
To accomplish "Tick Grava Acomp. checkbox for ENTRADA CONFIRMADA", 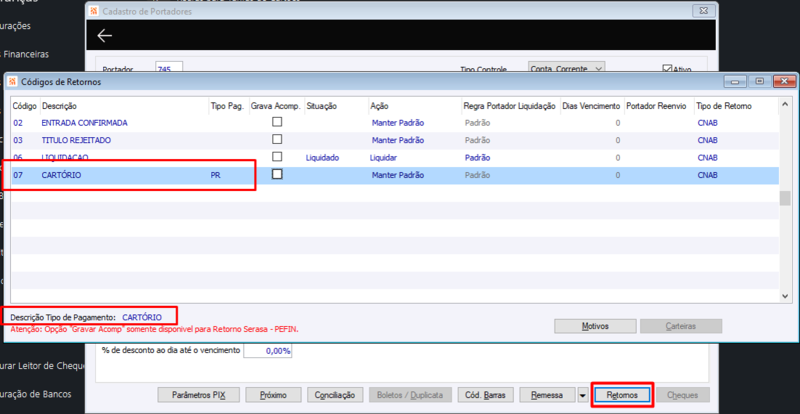I will [x=277, y=122].
